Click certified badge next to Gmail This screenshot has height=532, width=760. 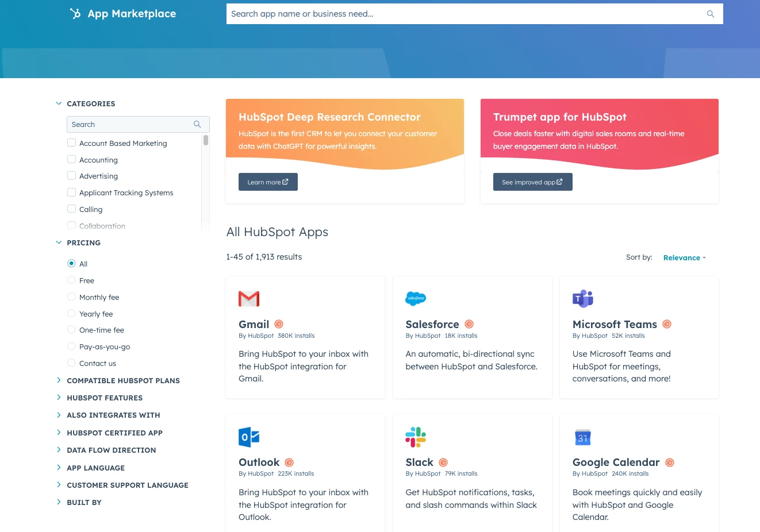[279, 324]
